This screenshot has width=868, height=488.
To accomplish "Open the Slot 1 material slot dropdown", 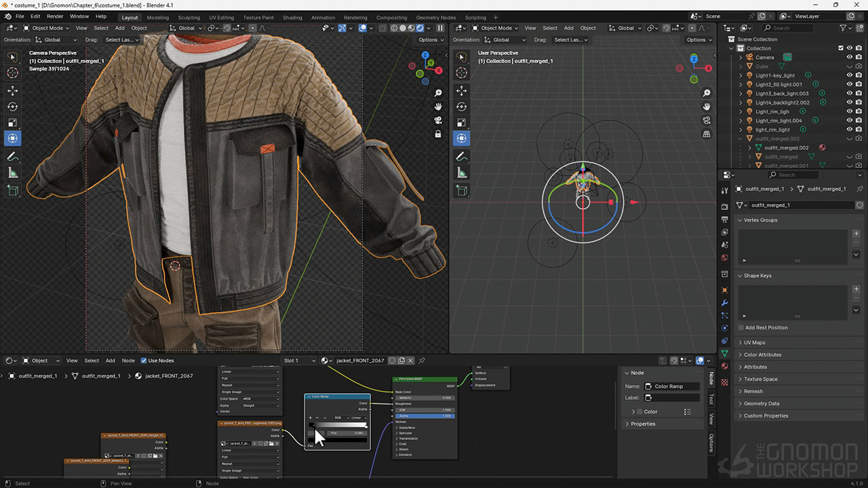I will (300, 361).
